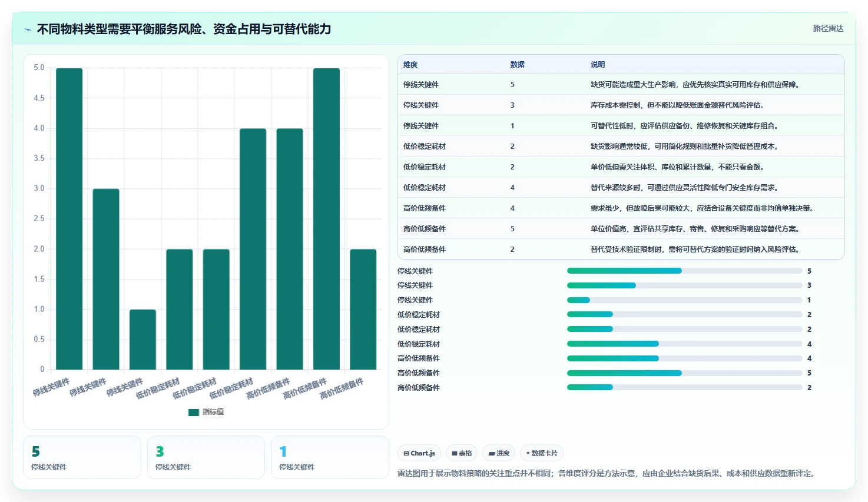
Task: Click the 2.5 label on the chart's y-axis
Action: click(39, 218)
